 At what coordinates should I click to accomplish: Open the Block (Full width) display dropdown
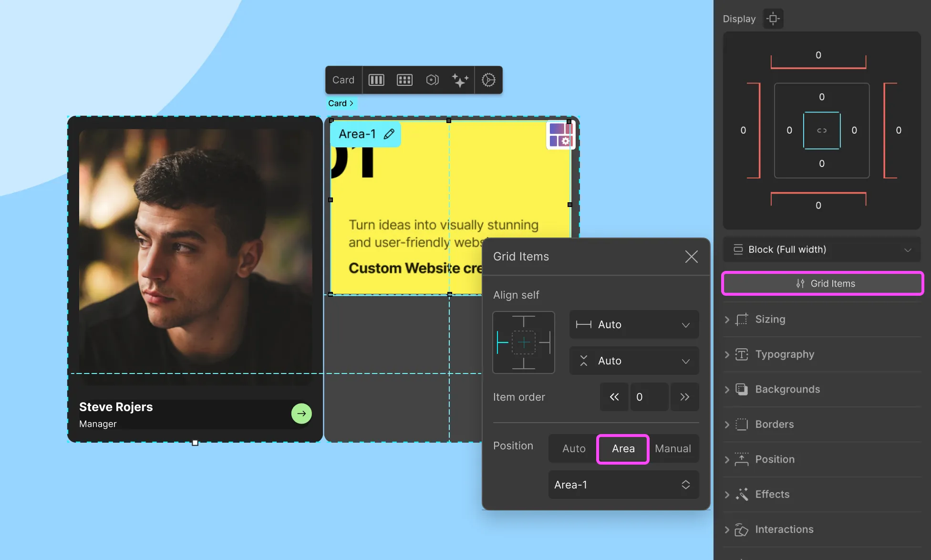coord(822,249)
